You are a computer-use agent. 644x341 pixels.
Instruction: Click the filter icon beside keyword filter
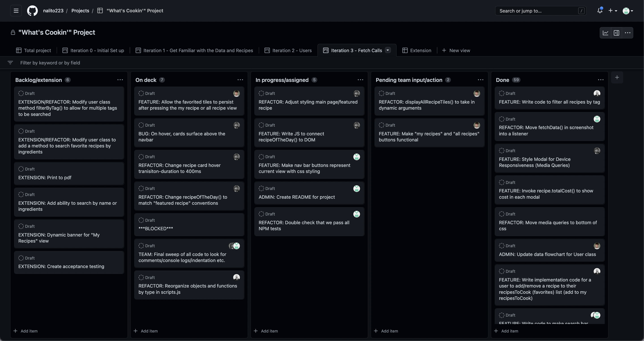click(10, 62)
